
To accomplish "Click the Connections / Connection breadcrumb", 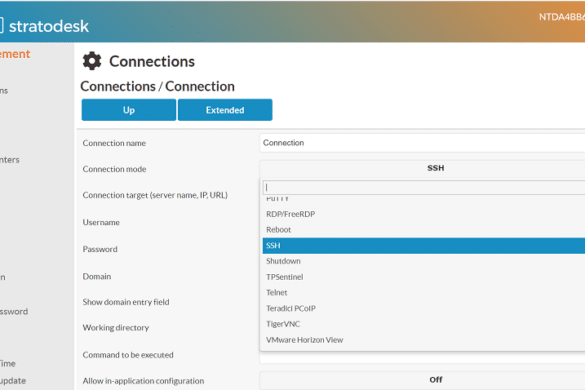I will click(157, 86).
